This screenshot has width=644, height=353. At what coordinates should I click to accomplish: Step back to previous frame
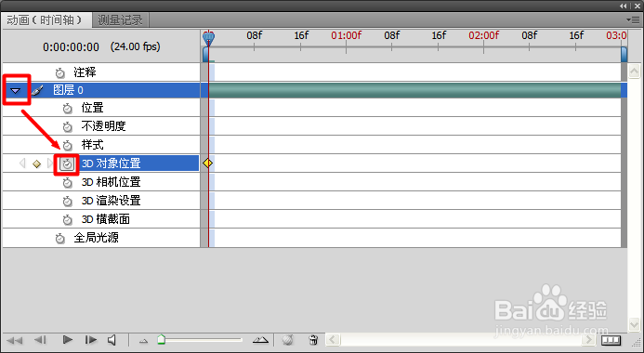click(x=40, y=340)
